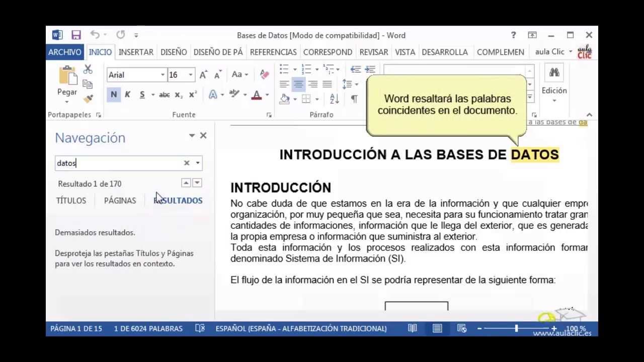The width and height of the screenshot is (644, 362).
Task: Show TÍTULOS tab in Navegación
Action: tap(71, 200)
